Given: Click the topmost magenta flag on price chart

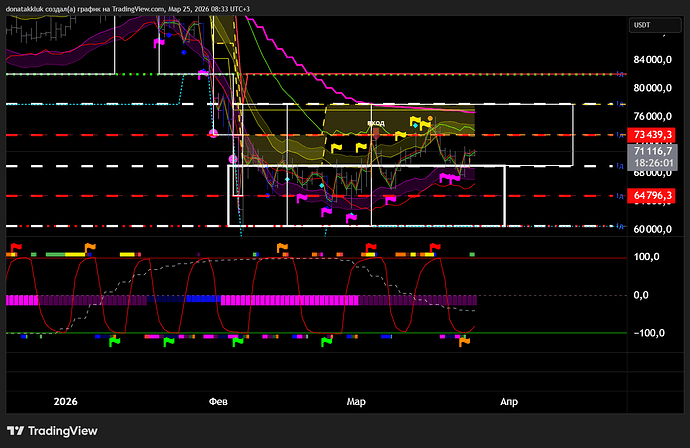Looking at the screenshot, I should tap(158, 44).
